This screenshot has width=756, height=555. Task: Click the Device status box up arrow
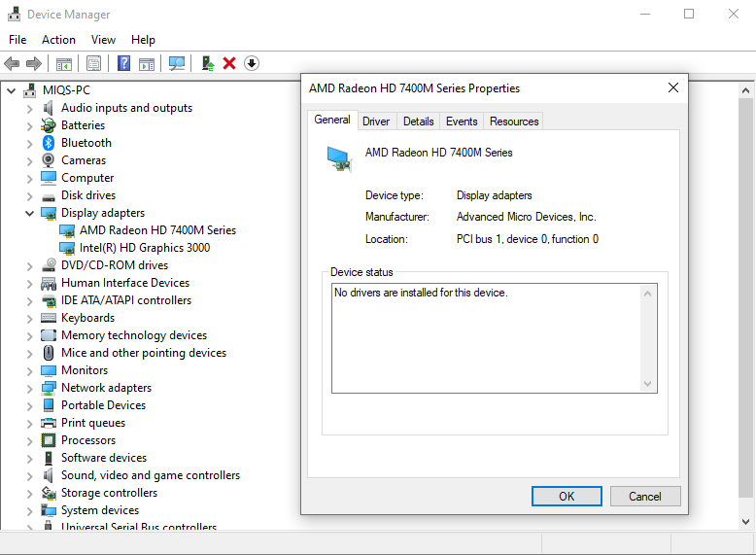647,294
